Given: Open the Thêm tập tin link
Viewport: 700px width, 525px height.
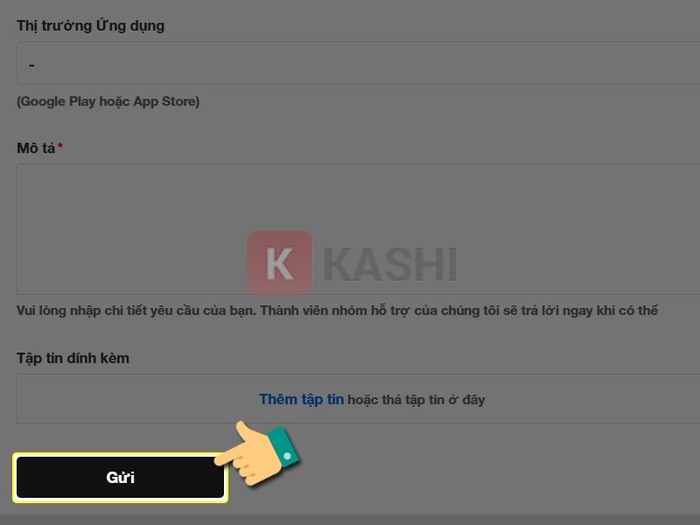Looking at the screenshot, I should point(301,399).
